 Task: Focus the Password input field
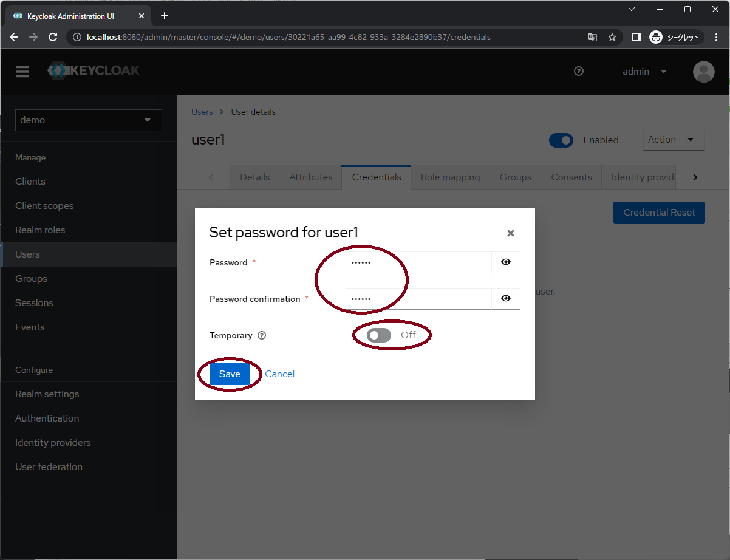click(418, 262)
